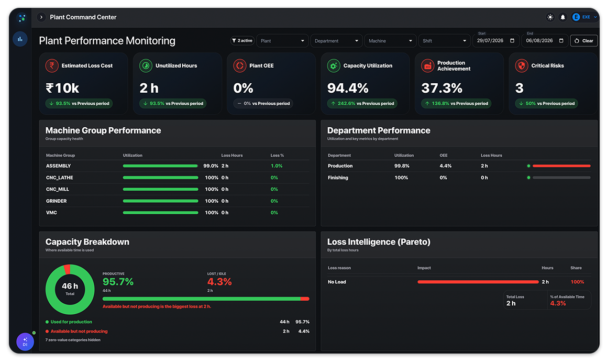
Task: Open the Shift filter dropdown
Action: (445, 41)
